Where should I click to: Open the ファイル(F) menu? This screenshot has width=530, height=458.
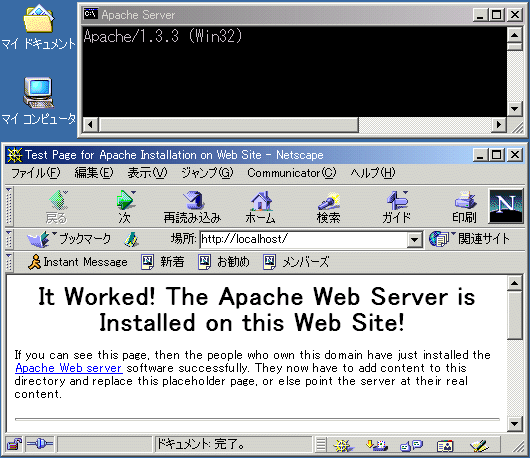[x=36, y=173]
